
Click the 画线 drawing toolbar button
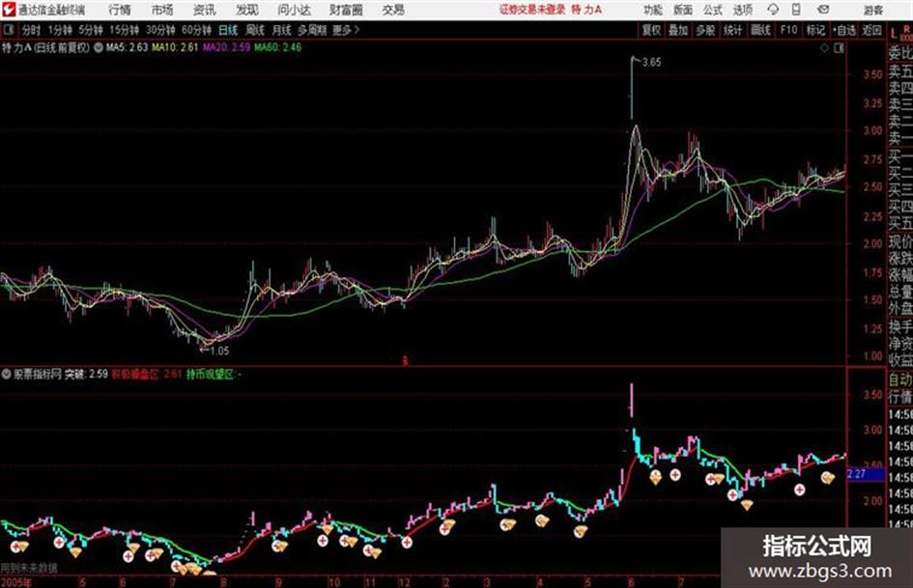tap(760, 30)
